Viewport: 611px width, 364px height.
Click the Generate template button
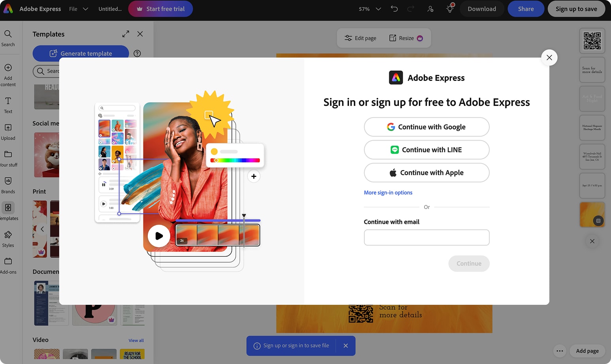point(81,53)
